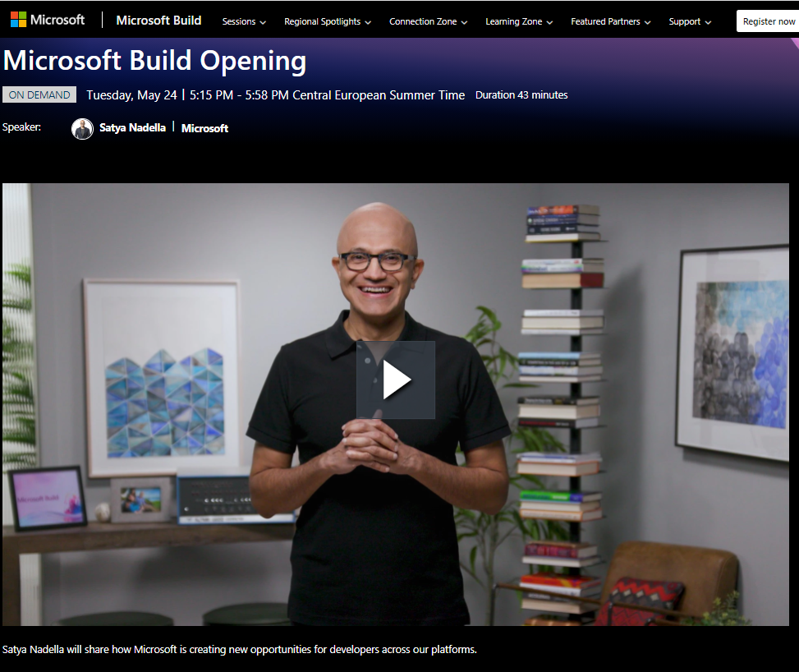799x672 pixels.
Task: Click the ON DEMAND badge
Action: pyautogui.click(x=39, y=94)
